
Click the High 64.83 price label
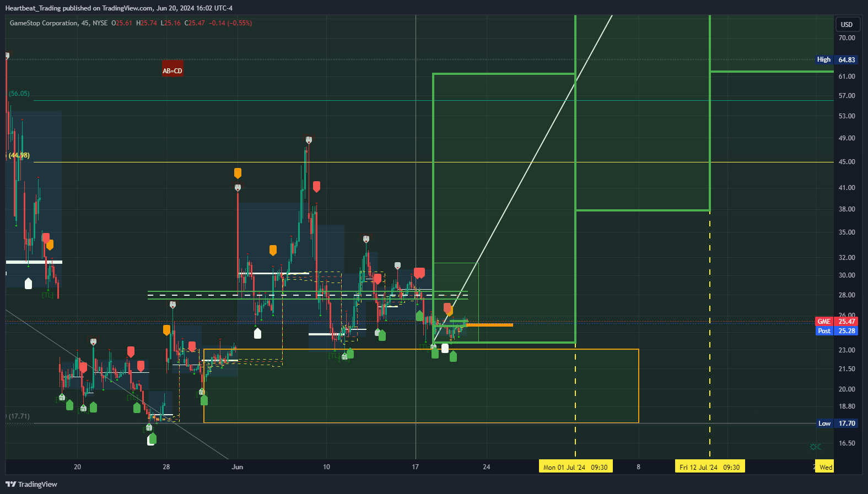(837, 59)
